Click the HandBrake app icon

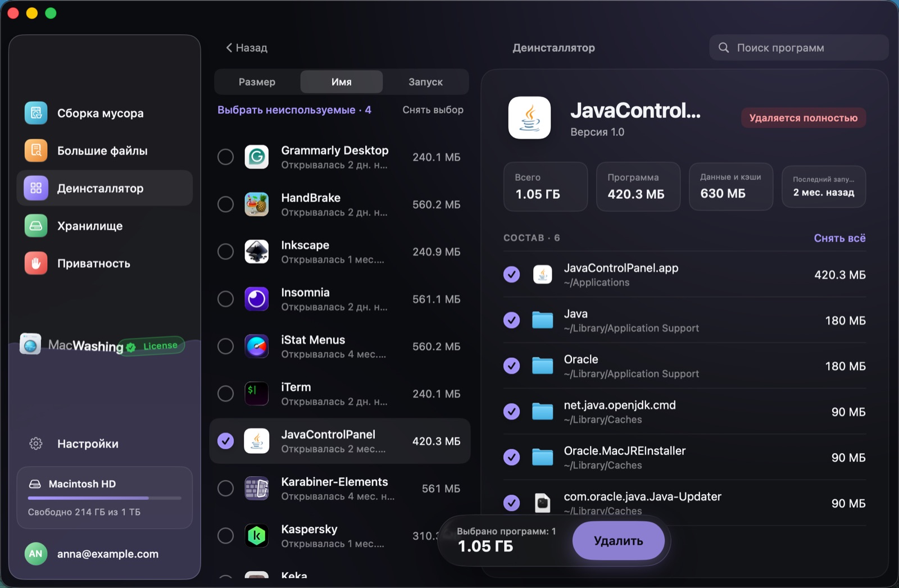257,204
